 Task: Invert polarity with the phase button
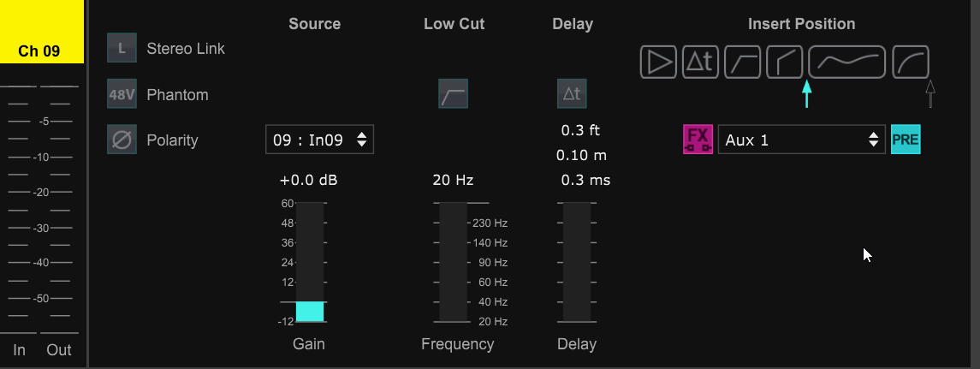pos(122,140)
